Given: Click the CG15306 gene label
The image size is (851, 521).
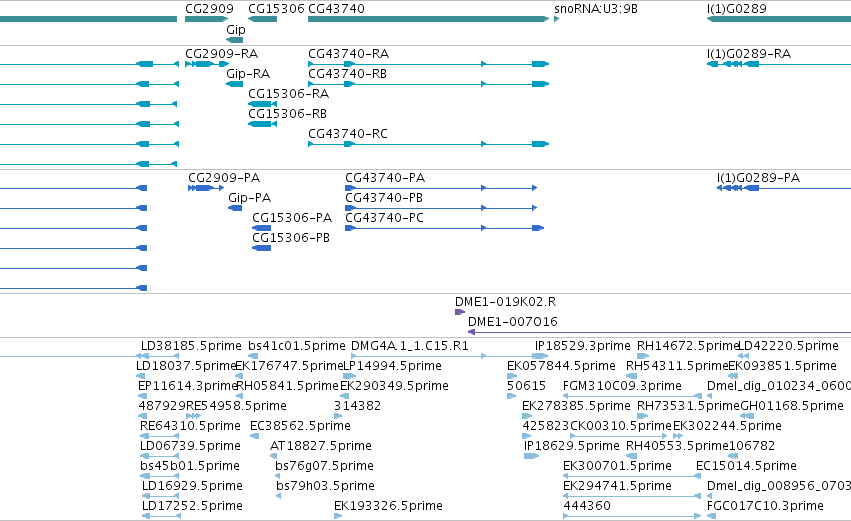Looking at the screenshot, I should point(276,9).
